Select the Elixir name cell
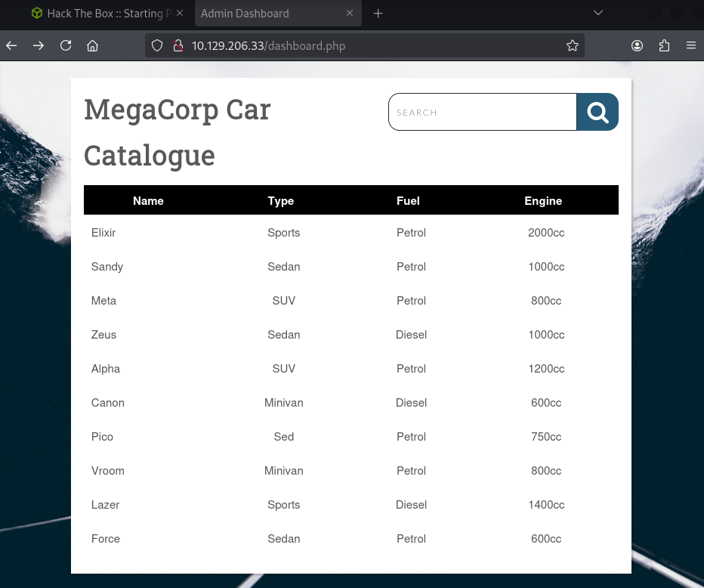Screen dimensions: 704x588 pos(103,233)
